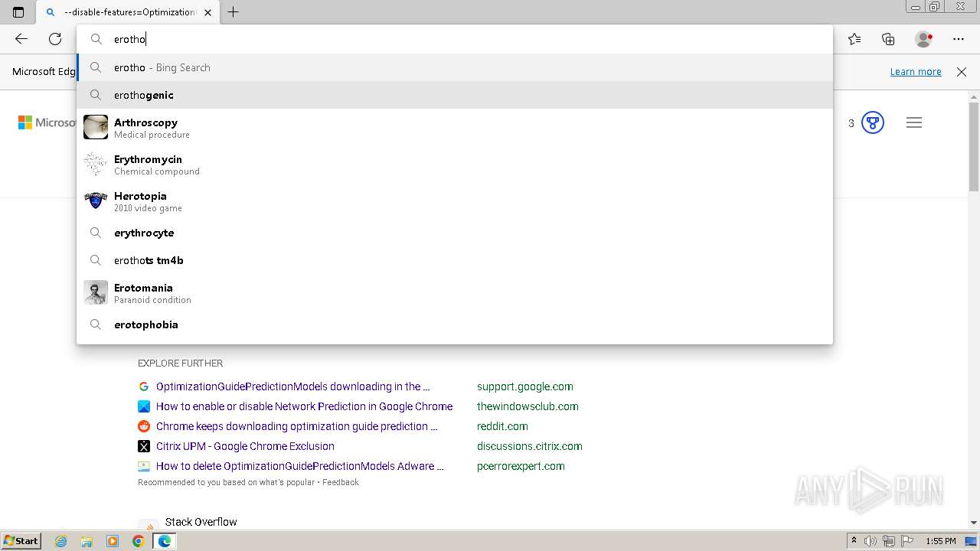The width and height of the screenshot is (980, 551).
Task: Open File Explorer folder on taskbar
Action: (87, 541)
